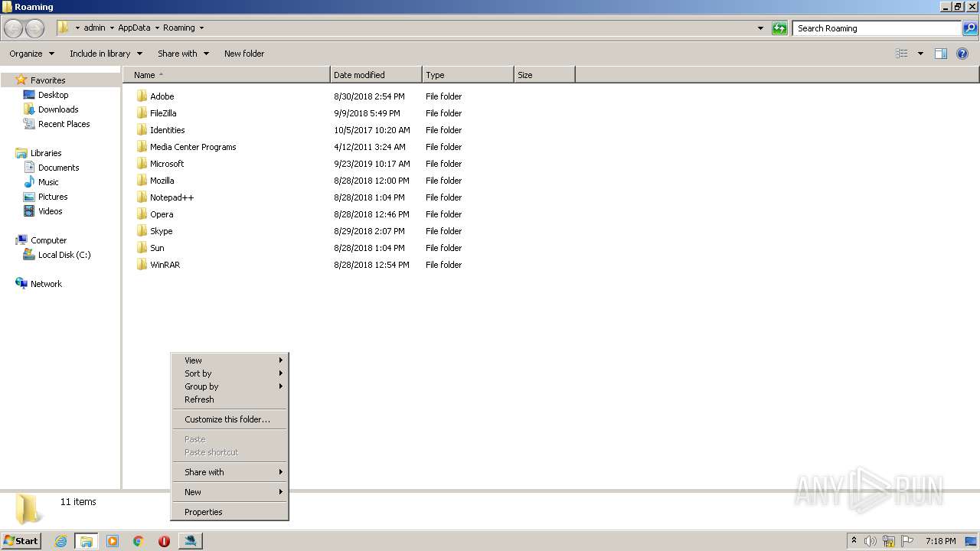This screenshot has width=980, height=551.
Task: Expand the arrow after Roaming in the address bar
Action: click(x=201, y=28)
